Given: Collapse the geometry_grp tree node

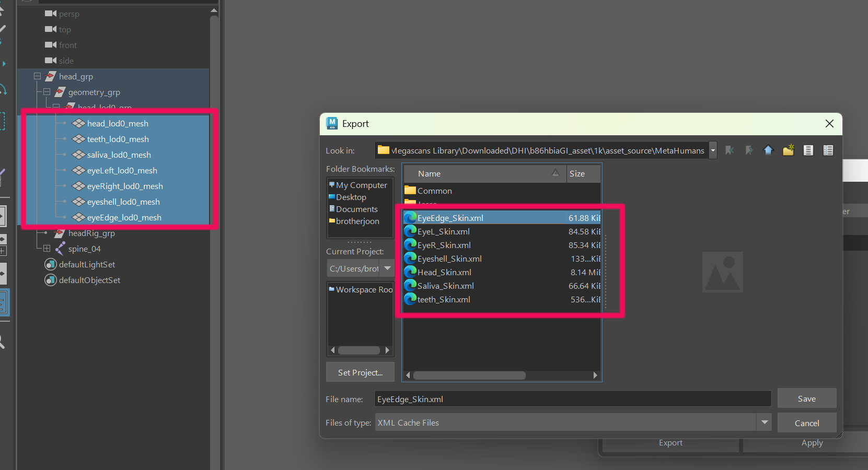Looking at the screenshot, I should [x=47, y=92].
